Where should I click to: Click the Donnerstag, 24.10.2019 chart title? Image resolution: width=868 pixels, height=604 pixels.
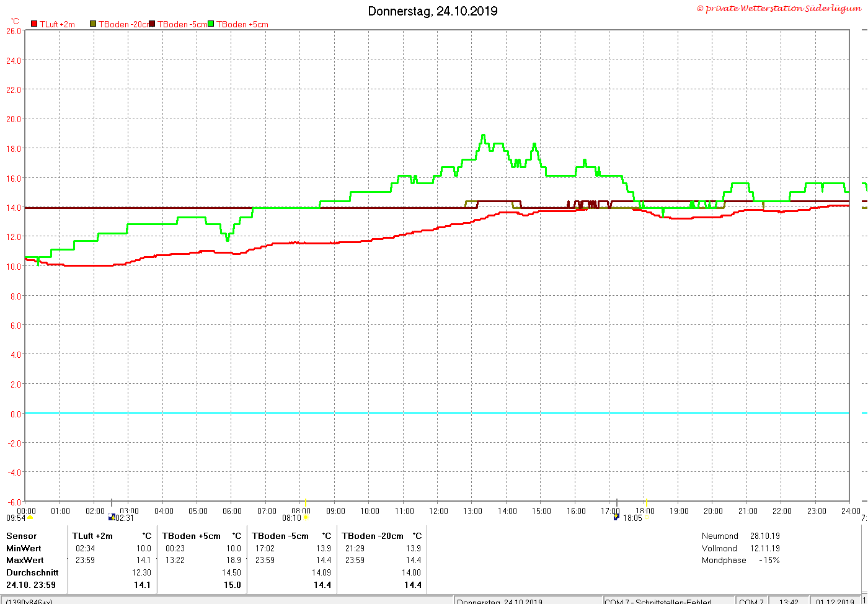tap(433, 11)
